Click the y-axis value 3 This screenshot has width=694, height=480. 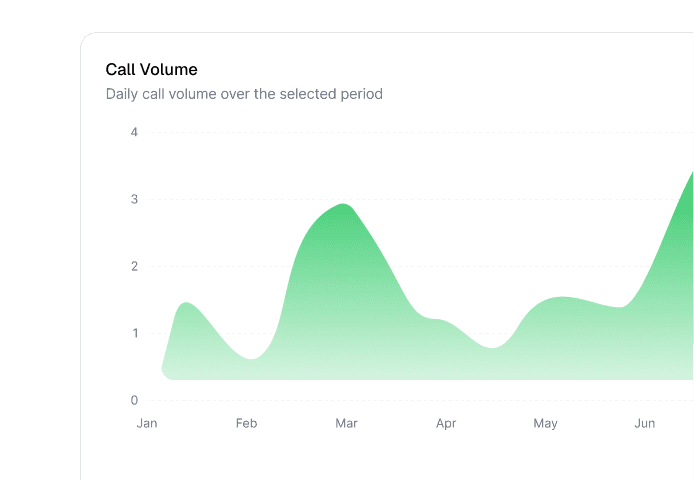(134, 199)
